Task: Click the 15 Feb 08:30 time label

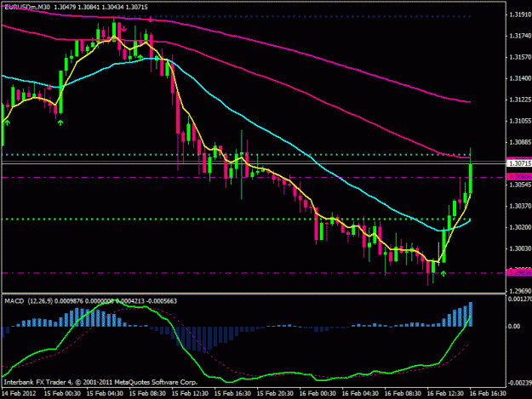Action: tap(147, 394)
